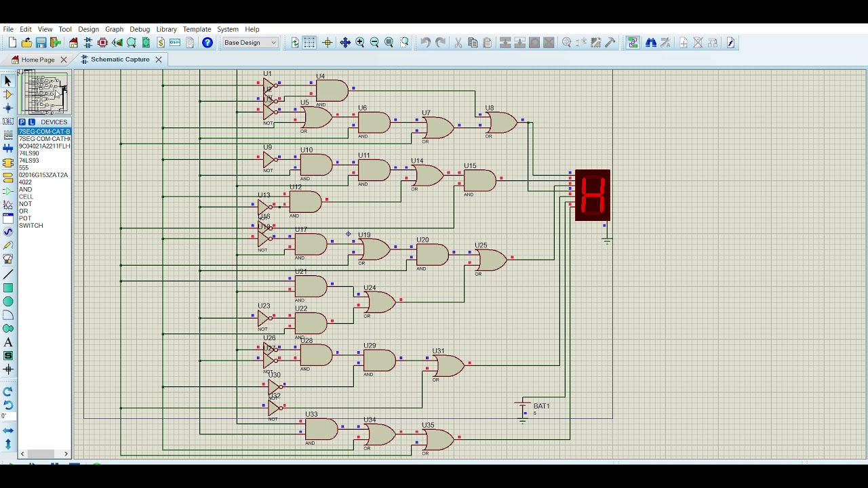Viewport: 868px width, 488px height.
Task: Click the L library manager button
Action: pos(31,122)
